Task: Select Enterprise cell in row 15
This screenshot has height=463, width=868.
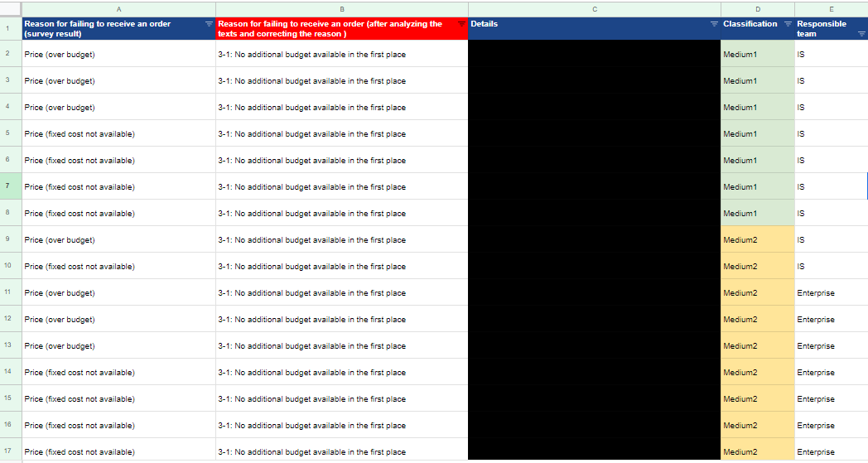Action: coord(832,398)
